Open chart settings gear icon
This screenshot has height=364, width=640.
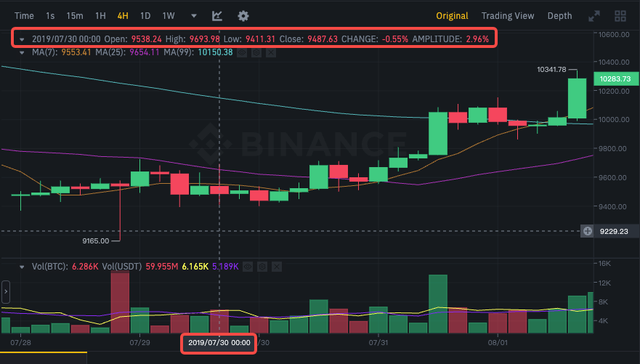pyautogui.click(x=243, y=15)
